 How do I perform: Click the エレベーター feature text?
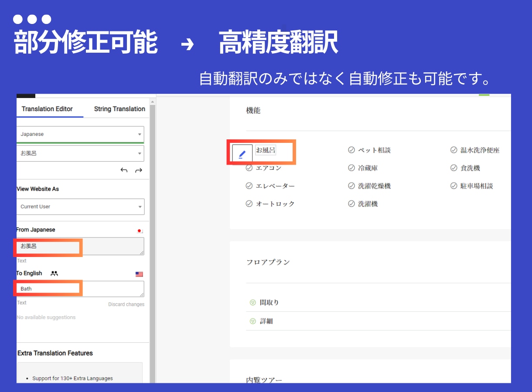pos(275,186)
